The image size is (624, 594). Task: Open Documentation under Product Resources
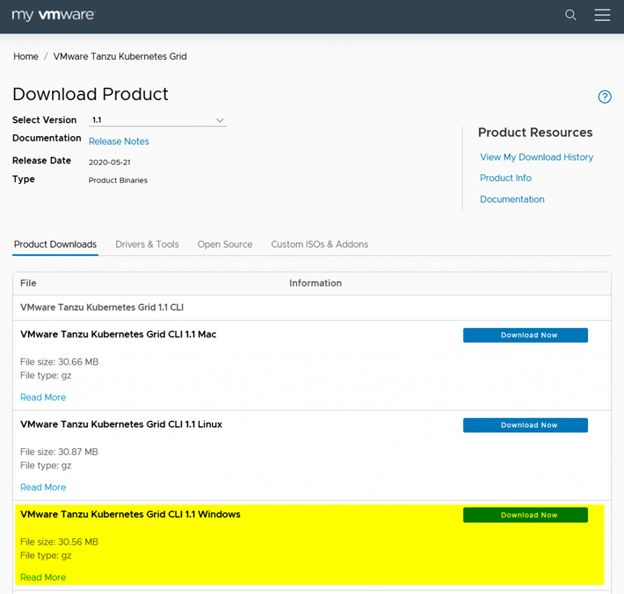(x=512, y=199)
